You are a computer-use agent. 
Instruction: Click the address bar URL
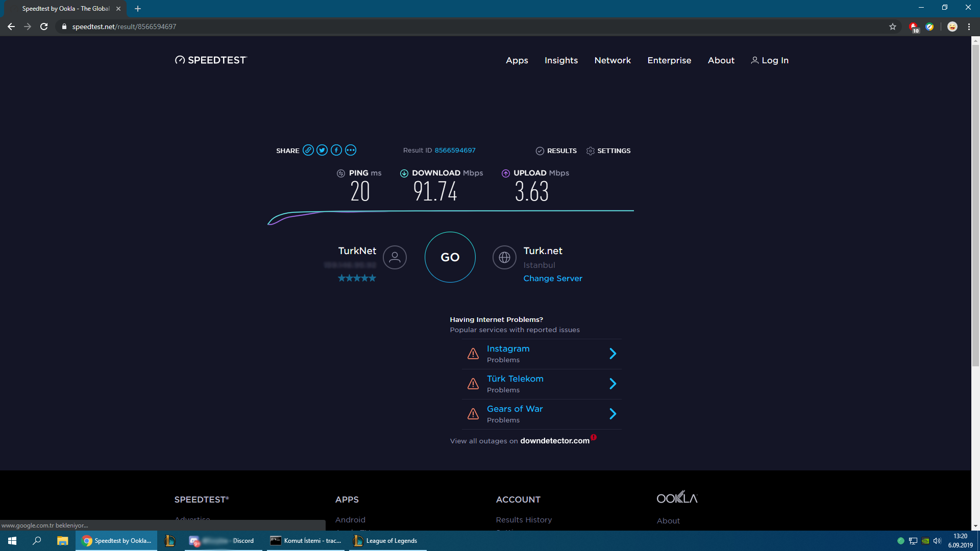click(x=124, y=27)
